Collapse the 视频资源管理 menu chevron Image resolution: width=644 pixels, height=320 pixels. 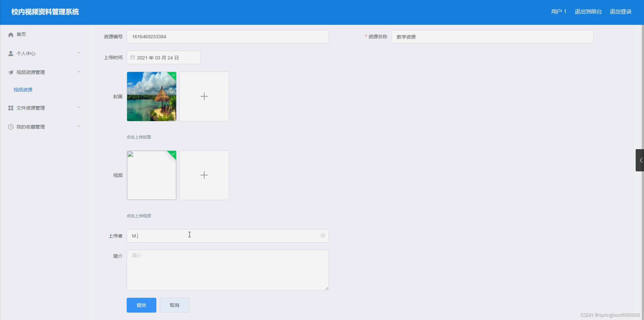pyautogui.click(x=79, y=72)
